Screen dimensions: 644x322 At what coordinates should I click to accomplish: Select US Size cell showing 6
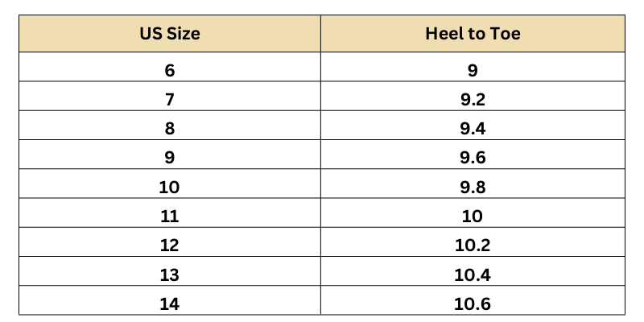coord(169,70)
